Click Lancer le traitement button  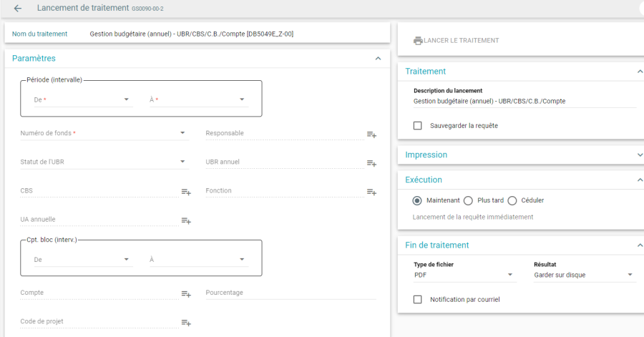point(456,41)
